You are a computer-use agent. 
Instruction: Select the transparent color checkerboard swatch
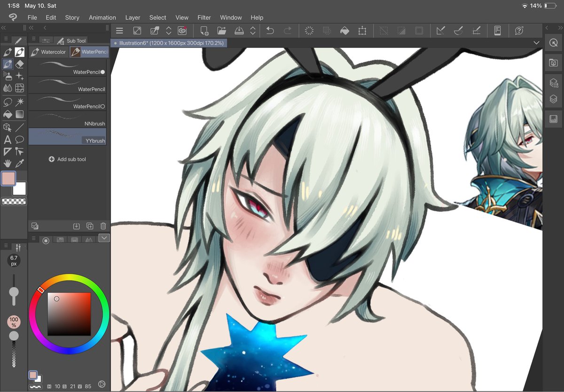[14, 202]
